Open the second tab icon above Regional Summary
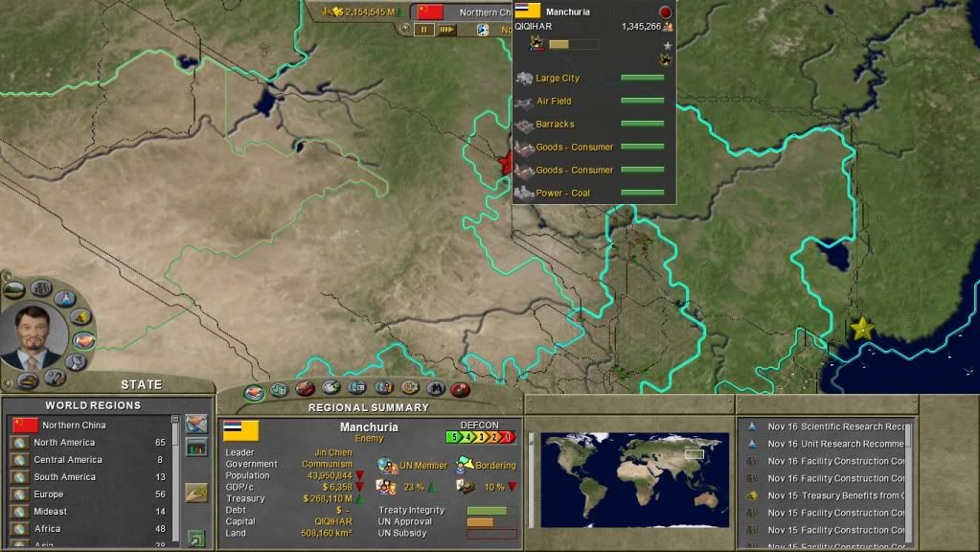Viewport: 980px width, 552px height. (279, 390)
